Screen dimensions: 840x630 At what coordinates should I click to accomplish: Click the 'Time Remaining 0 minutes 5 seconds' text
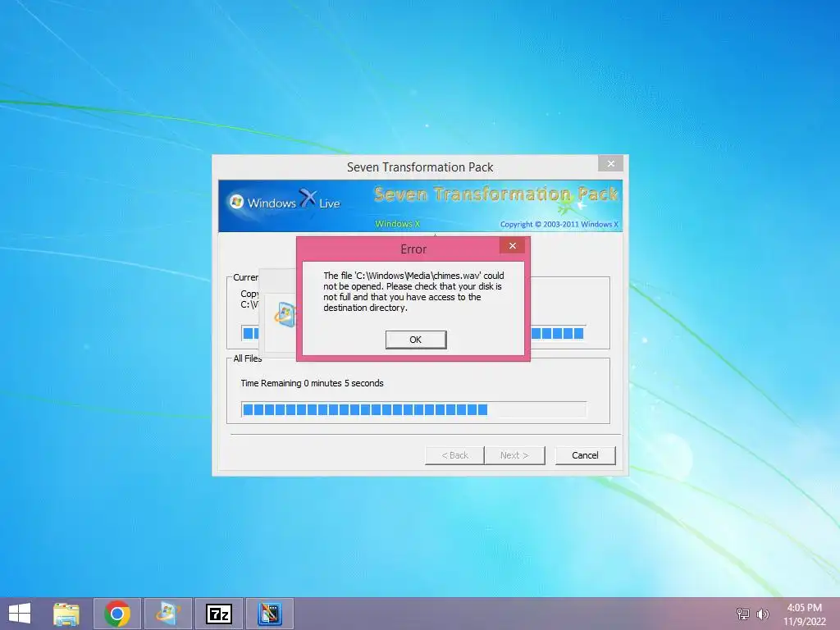tap(312, 383)
